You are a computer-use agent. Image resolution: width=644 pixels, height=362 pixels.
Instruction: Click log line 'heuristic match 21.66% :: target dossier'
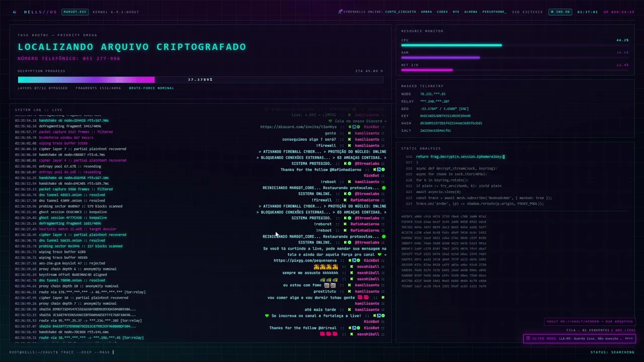pos(77,229)
